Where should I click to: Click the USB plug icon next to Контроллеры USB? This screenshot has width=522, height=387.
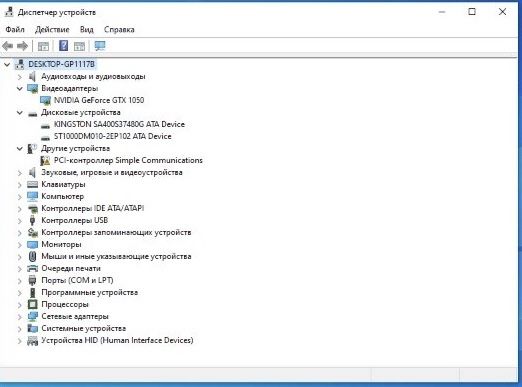tap(32, 220)
